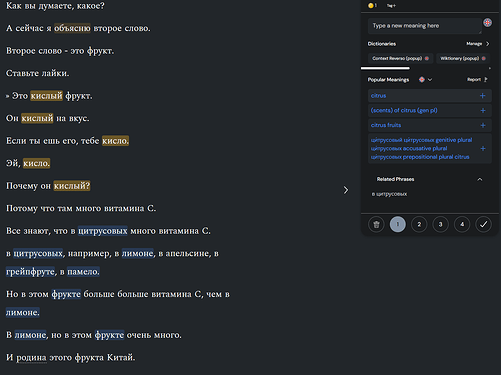Click the word 'памело'
Viewport: 501px width, 375px height.
[x=83, y=272]
